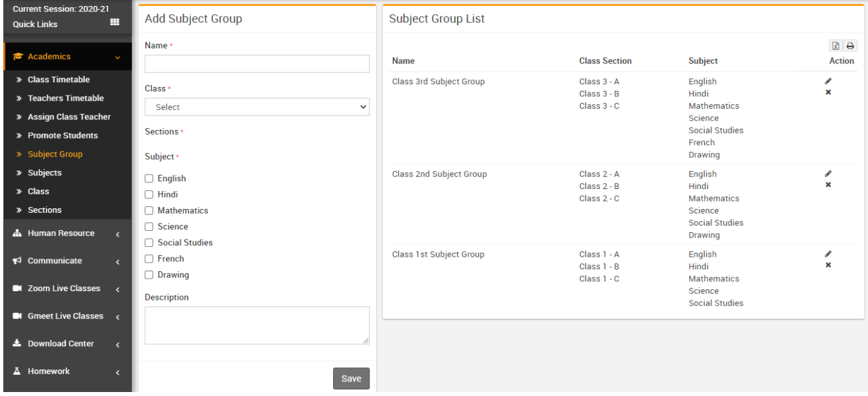
Task: Click the print icon above Action column
Action: 849,46
